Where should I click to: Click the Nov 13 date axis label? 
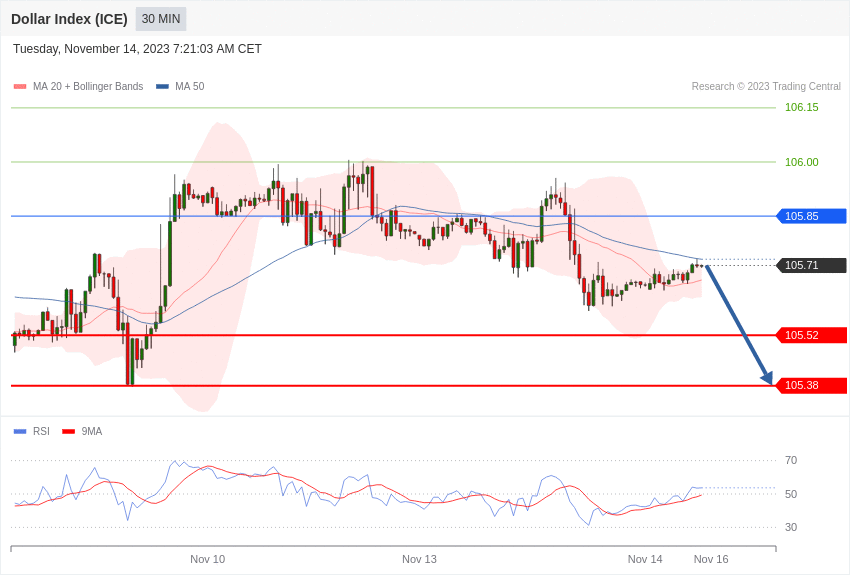(x=419, y=559)
